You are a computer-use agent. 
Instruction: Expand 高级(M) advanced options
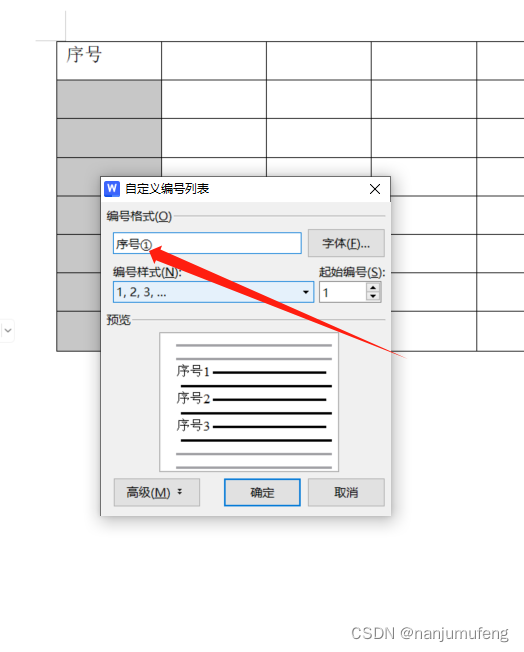point(157,492)
